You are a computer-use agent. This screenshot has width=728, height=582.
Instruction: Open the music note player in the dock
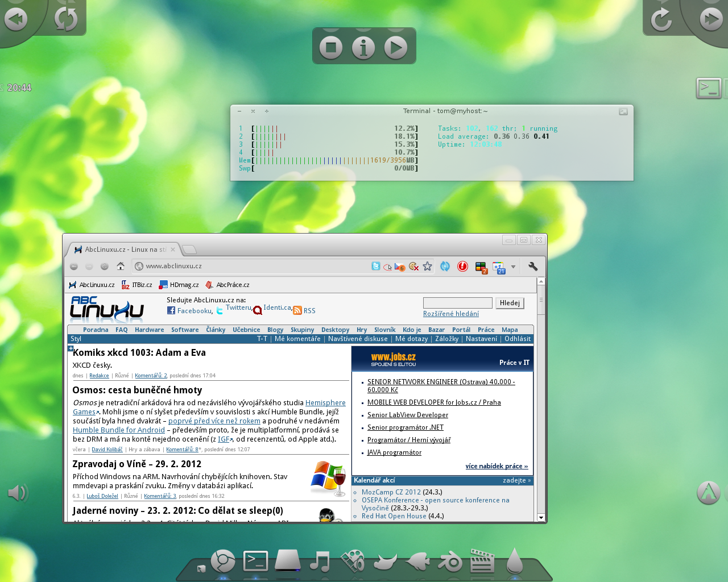(x=320, y=562)
